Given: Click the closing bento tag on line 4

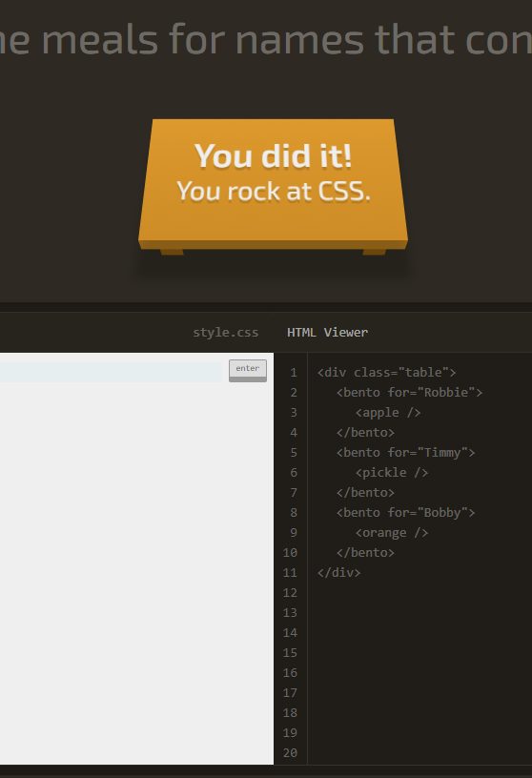Looking at the screenshot, I should (365, 433).
